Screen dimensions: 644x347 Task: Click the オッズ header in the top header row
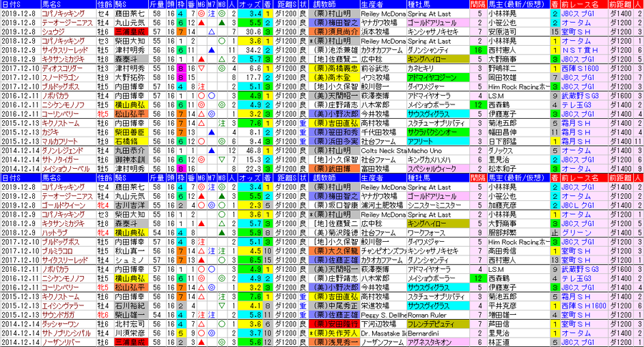[x=249, y=4]
